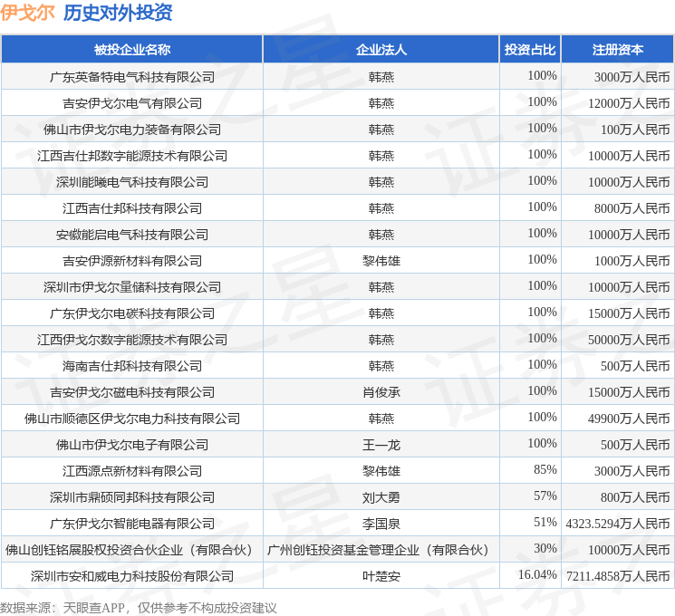The width and height of the screenshot is (675, 616).
Task: Click 16.04% investment ratio value
Action: pyautogui.click(x=537, y=574)
